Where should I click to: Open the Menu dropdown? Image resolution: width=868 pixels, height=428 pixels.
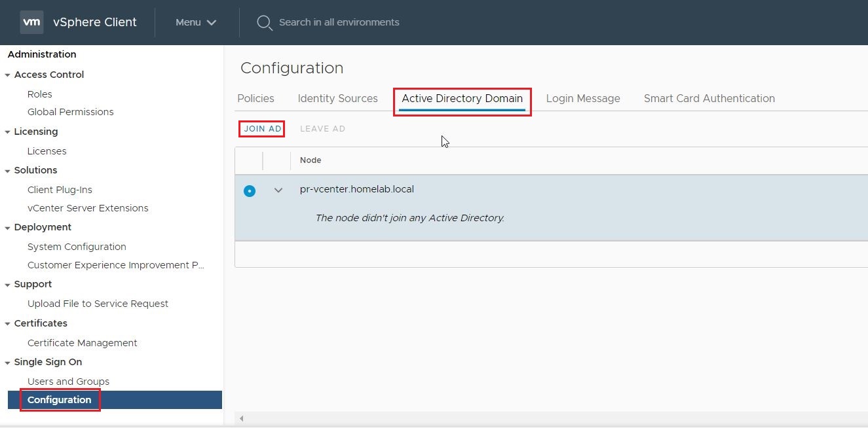point(195,22)
